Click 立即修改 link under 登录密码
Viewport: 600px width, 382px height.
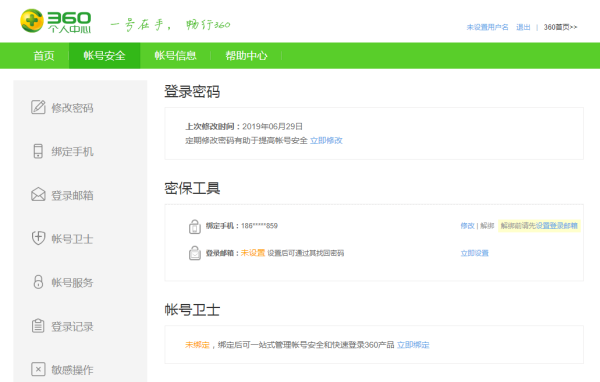pos(326,140)
